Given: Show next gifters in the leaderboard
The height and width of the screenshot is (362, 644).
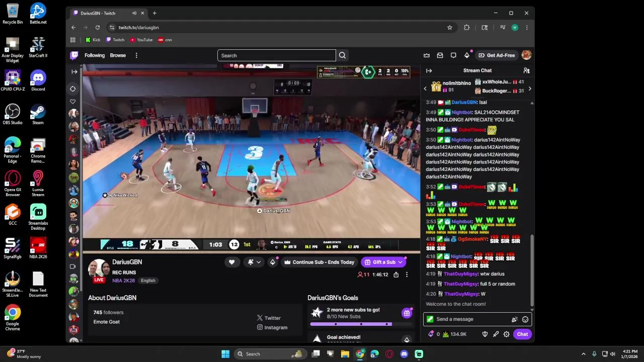Looking at the screenshot, I should (529, 89).
